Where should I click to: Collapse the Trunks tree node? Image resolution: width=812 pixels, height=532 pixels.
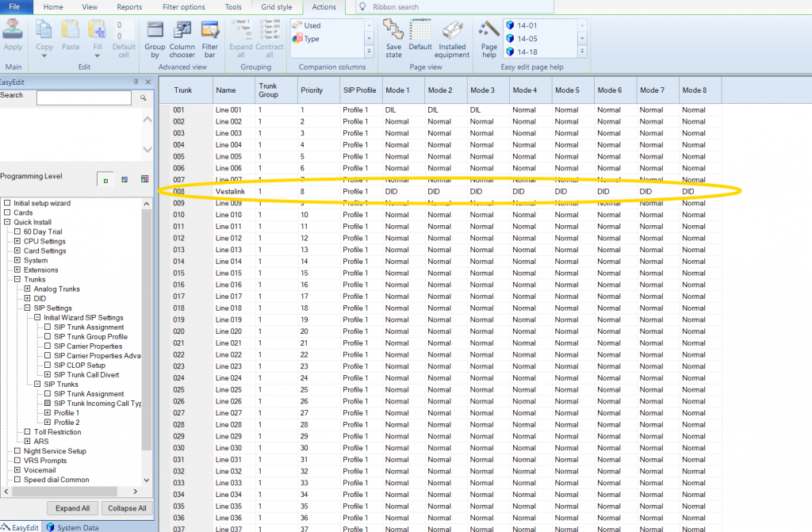[17, 280]
